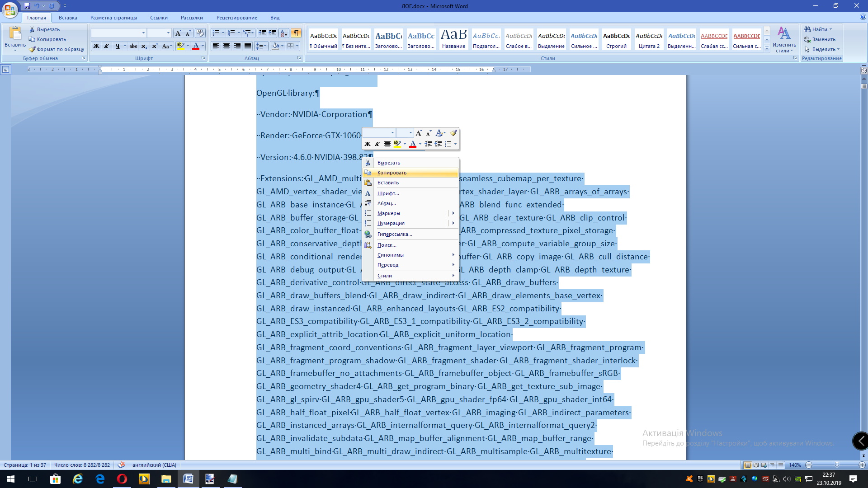868x488 pixels.
Task: Toggle the paragraph marks (¶) button
Action: [296, 33]
